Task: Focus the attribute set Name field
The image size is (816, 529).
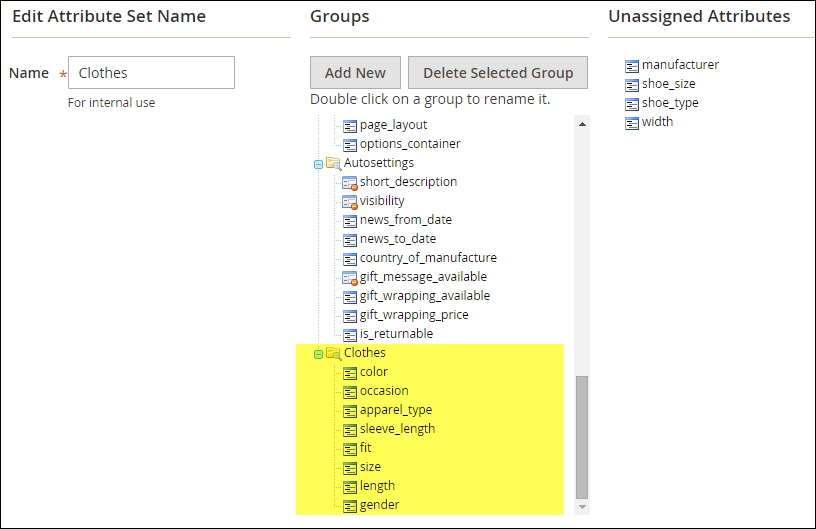Action: click(151, 73)
